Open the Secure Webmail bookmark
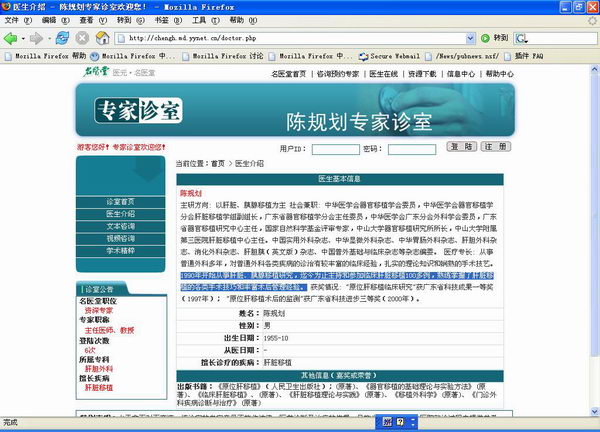This screenshot has height=432, width=600. pyautogui.click(x=390, y=56)
